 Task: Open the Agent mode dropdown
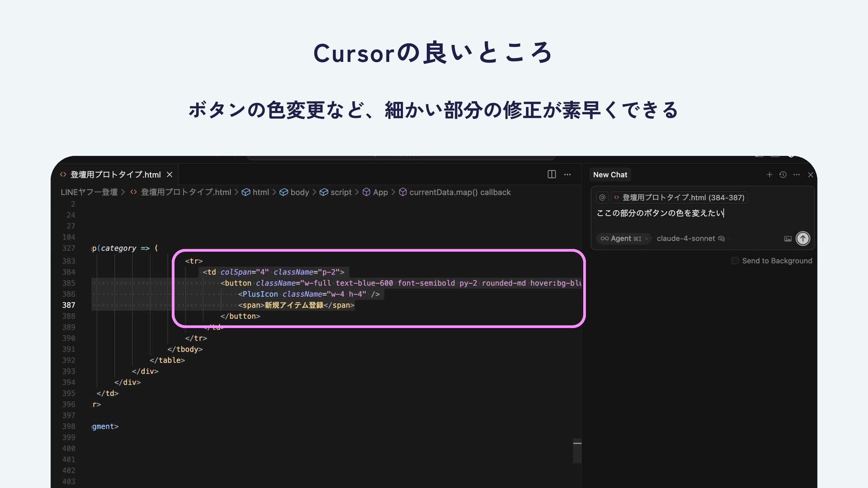pyautogui.click(x=624, y=239)
